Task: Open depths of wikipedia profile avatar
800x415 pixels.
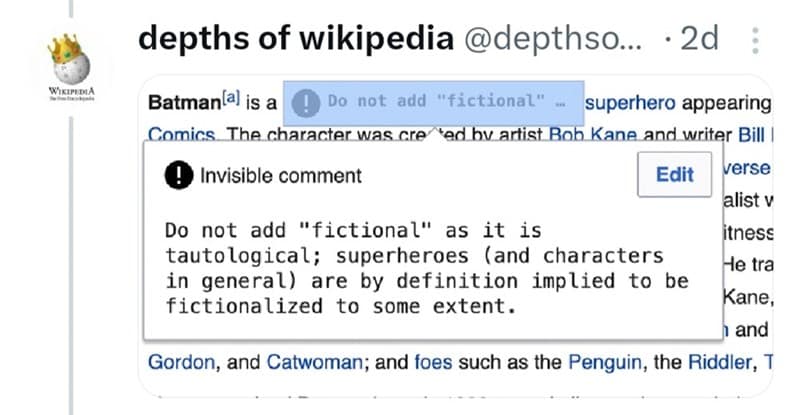Action: 70,66
